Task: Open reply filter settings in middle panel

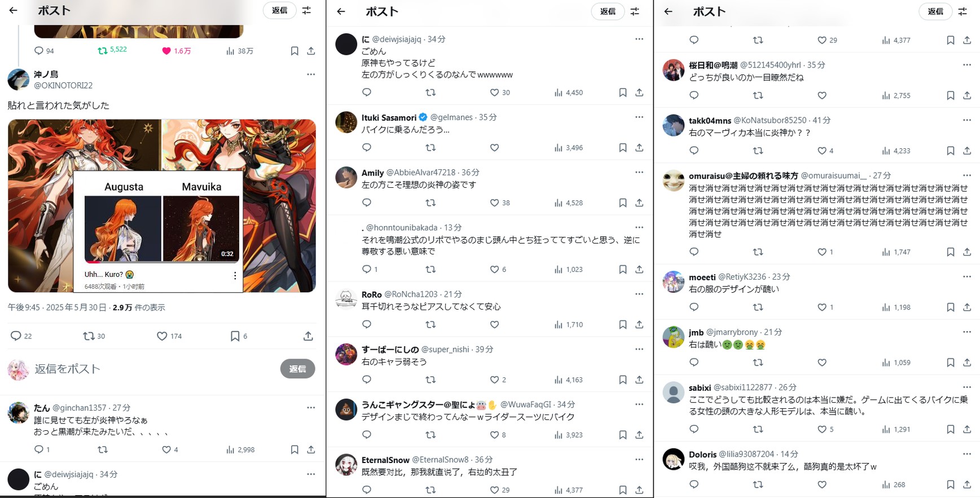Action: (x=635, y=11)
